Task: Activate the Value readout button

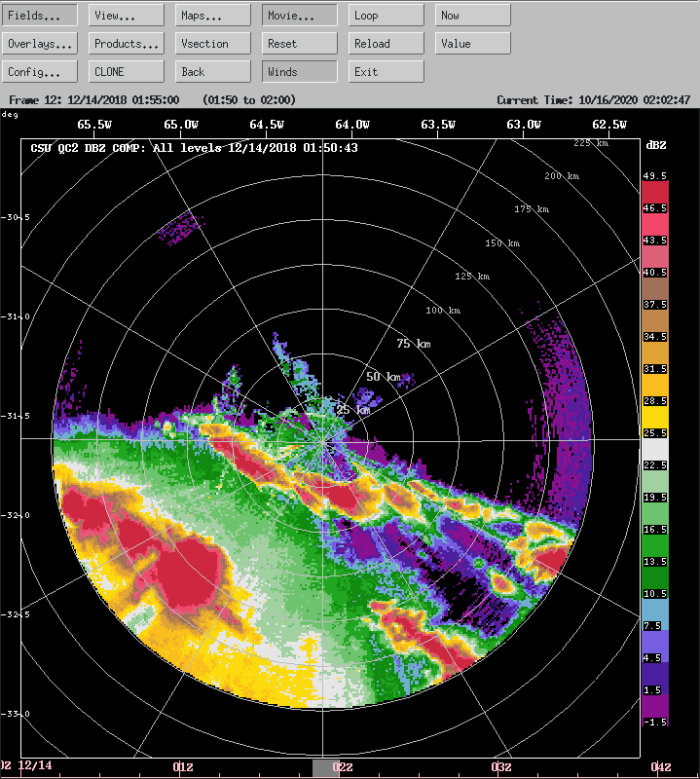Action: pos(472,44)
